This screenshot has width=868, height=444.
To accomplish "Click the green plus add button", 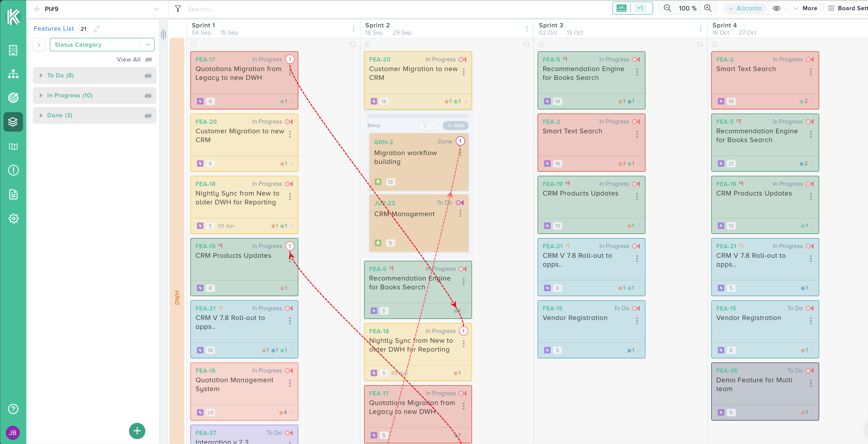I will pos(137,431).
